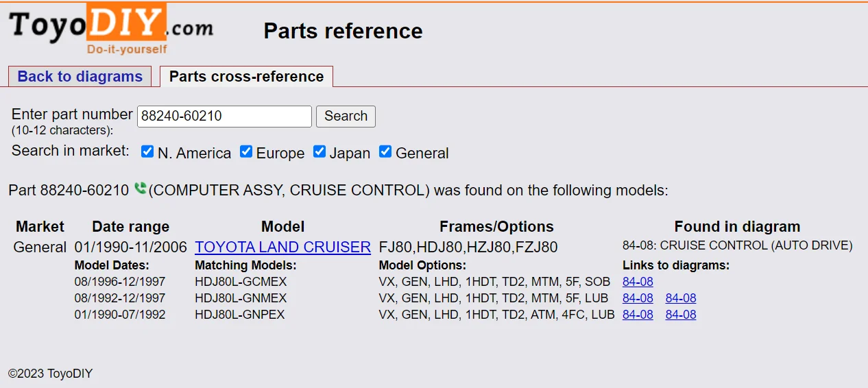The height and width of the screenshot is (388, 868).
Task: Toggle the N. America market checkbox
Action: pyautogui.click(x=147, y=151)
